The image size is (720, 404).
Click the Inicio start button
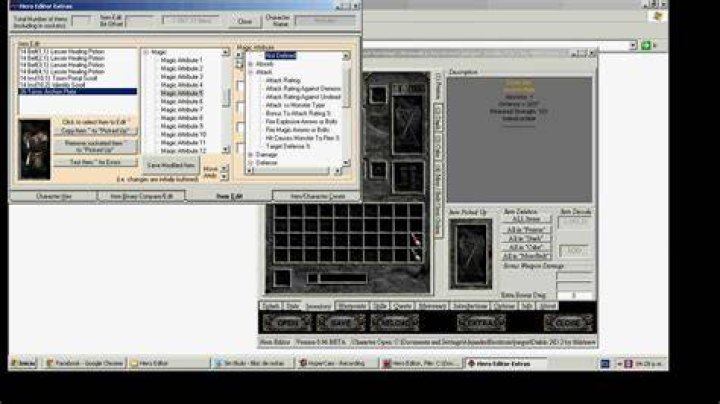[x=23, y=364]
